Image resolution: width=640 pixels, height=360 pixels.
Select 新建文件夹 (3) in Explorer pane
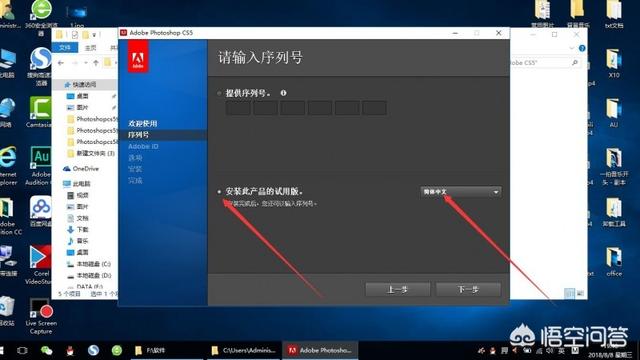click(x=91, y=153)
